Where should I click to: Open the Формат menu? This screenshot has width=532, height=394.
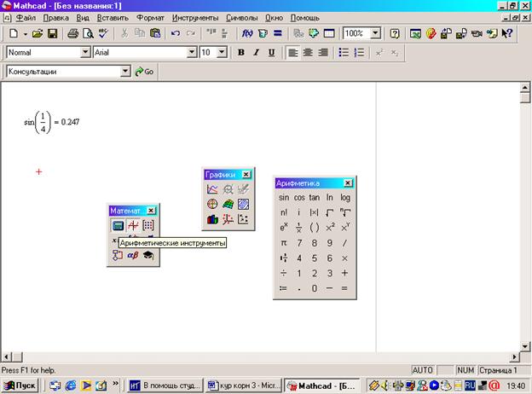click(150, 17)
